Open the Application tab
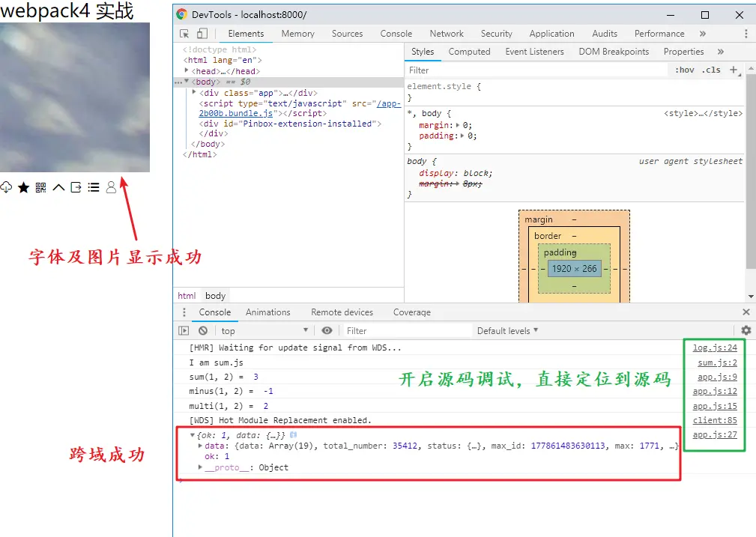This screenshot has height=537, width=756. [x=551, y=34]
